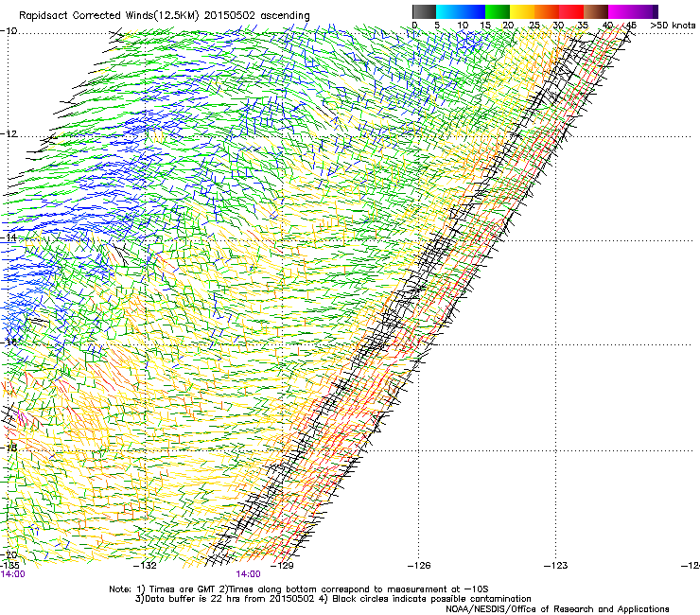Click the brown 35-40 knots legend swatch
The height and width of the screenshot is (615, 700).
pos(596,11)
